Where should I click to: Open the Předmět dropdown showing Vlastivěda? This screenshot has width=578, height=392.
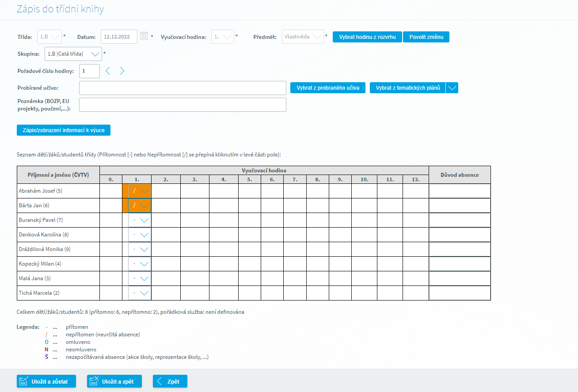tap(303, 37)
